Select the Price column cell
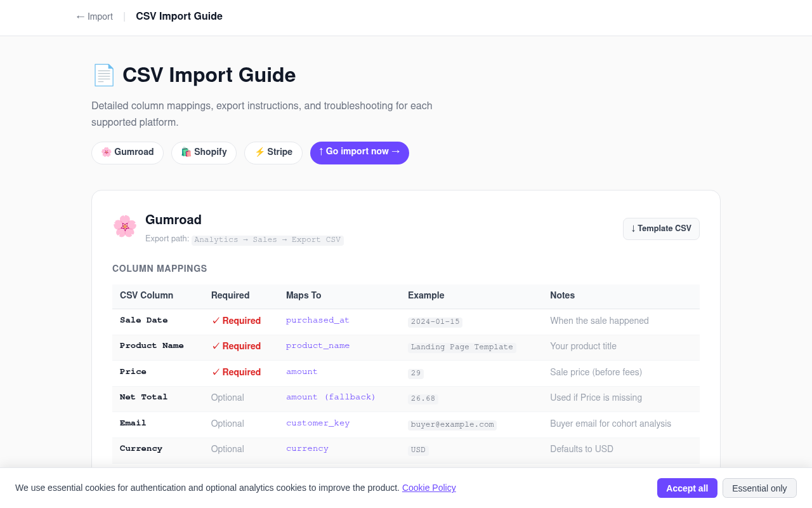This screenshot has width=812, height=508. coord(133,372)
